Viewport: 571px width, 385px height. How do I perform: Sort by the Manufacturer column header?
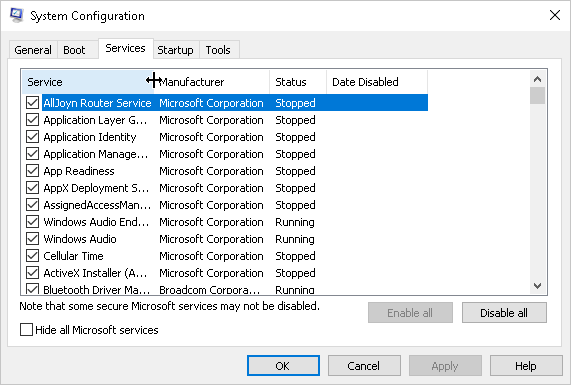point(212,82)
